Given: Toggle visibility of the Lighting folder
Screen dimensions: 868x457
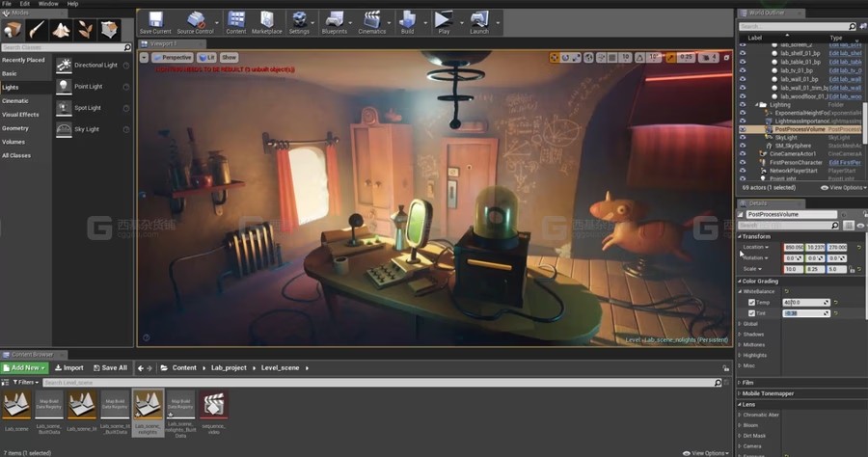Looking at the screenshot, I should 743,104.
